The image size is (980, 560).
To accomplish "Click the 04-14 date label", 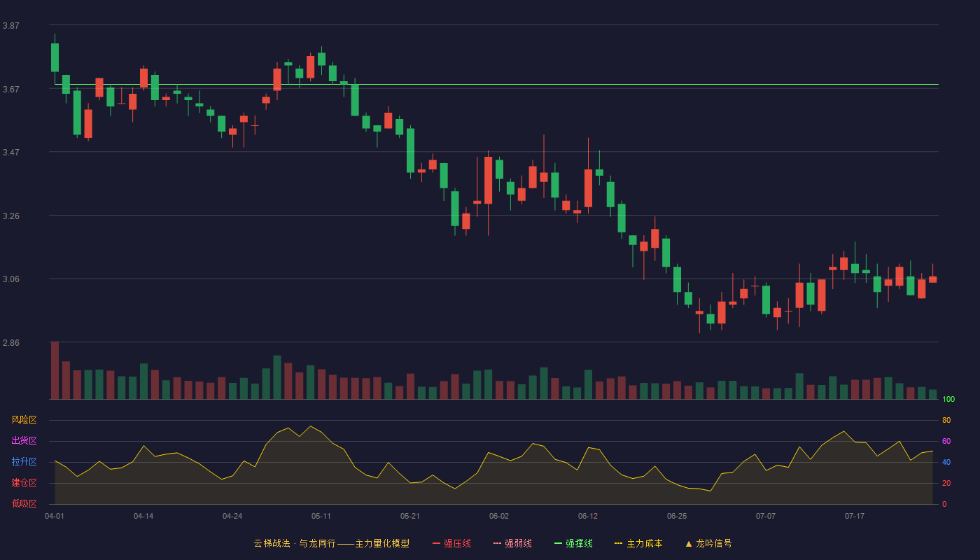I will [x=143, y=516].
